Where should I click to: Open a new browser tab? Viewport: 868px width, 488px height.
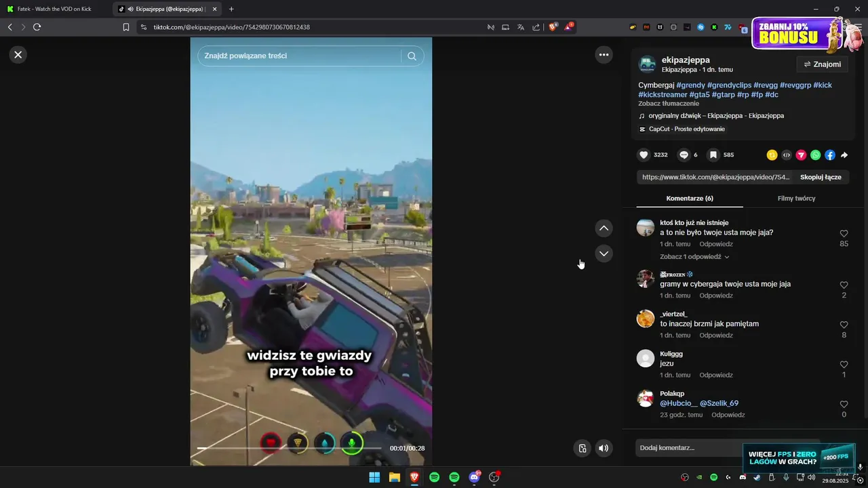231,9
